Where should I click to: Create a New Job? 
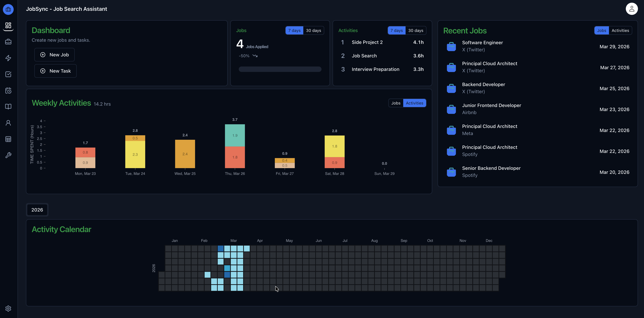(54, 55)
